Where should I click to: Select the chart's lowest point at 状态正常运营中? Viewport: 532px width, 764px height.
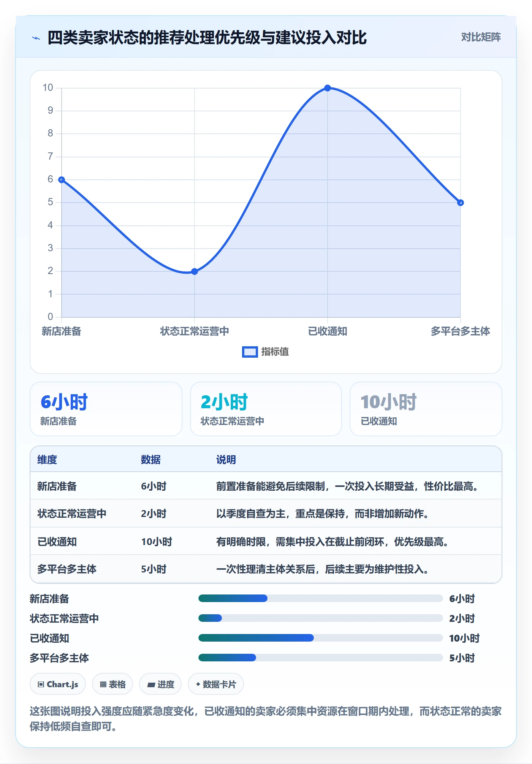pyautogui.click(x=195, y=271)
